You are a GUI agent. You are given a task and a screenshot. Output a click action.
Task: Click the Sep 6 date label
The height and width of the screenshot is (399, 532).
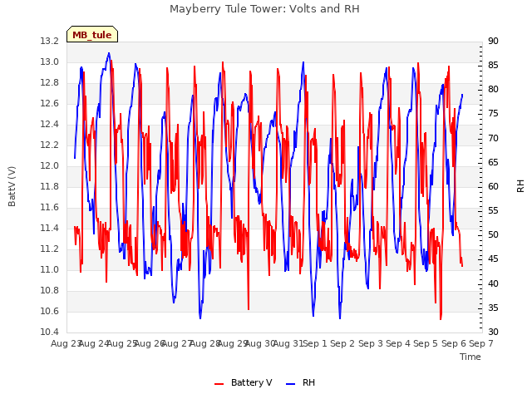pyautogui.click(x=454, y=343)
